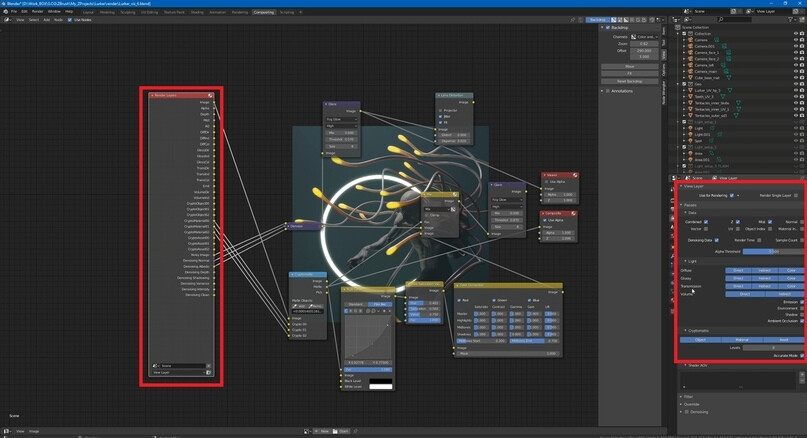Collapse the Geo collection in outliner
Viewport: 807px width, 438px height.
(x=679, y=83)
